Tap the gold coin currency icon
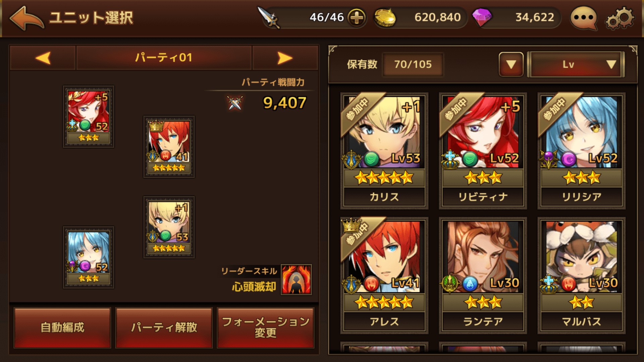Screen dimensions: 644x362 385,18
